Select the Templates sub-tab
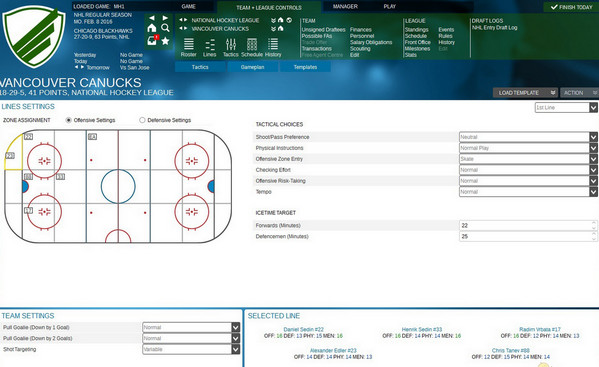This screenshot has width=599, height=367. coord(305,67)
